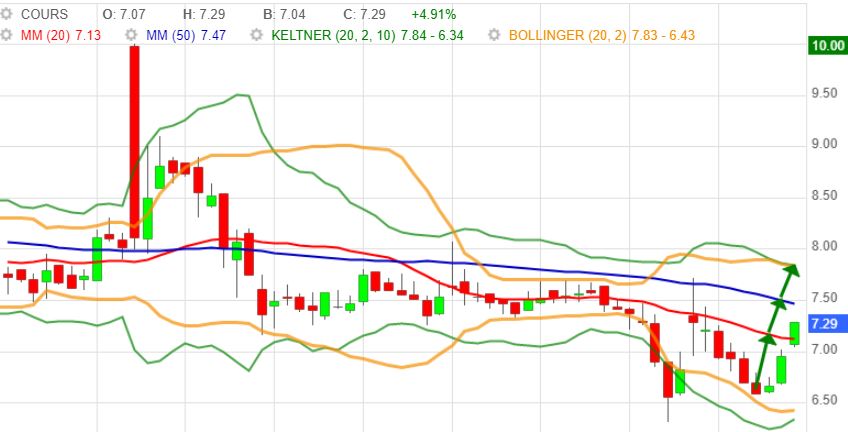Click the 9.50 price axis label
The image size is (848, 432).
tap(827, 94)
